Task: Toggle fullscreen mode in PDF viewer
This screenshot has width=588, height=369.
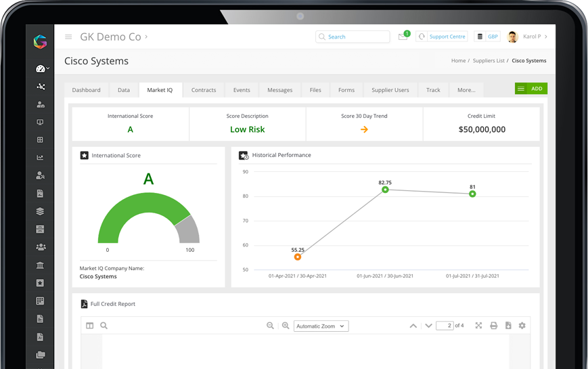Action: click(x=478, y=326)
